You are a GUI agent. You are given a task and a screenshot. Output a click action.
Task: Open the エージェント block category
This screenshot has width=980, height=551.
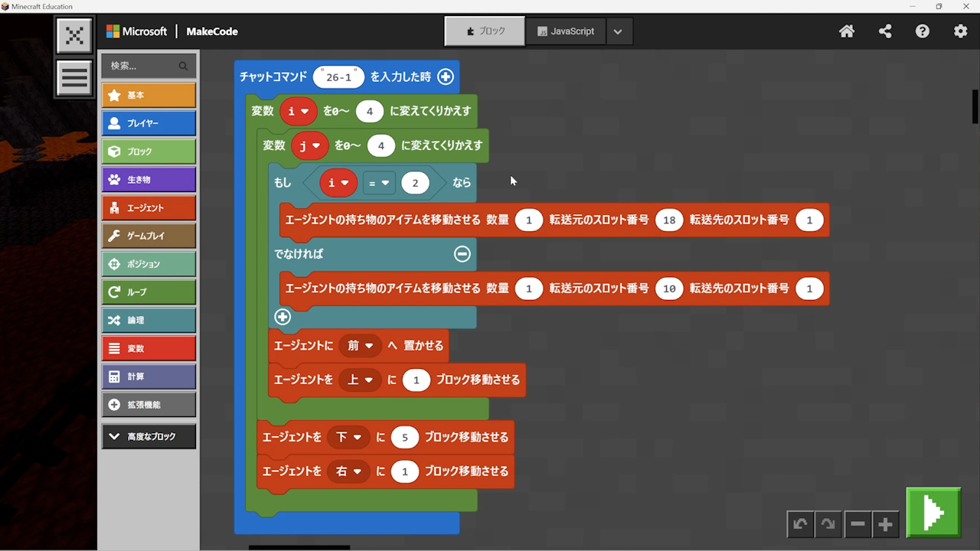click(x=149, y=208)
